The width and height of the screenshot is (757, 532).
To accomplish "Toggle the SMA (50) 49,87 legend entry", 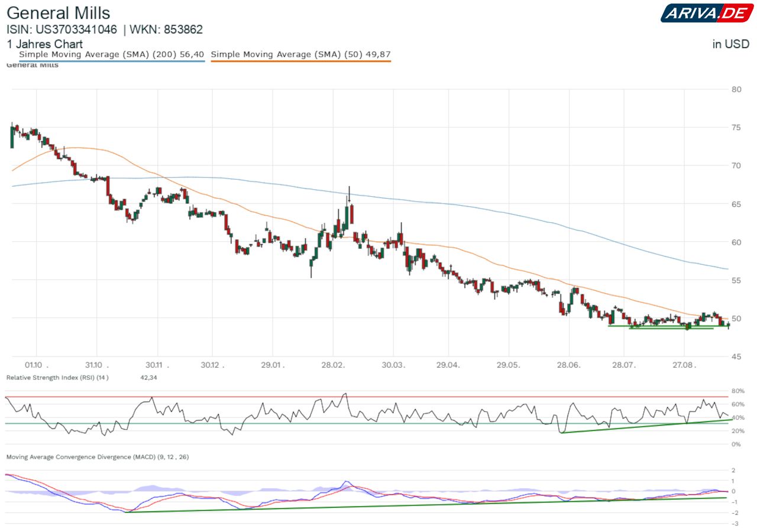I will pyautogui.click(x=301, y=55).
